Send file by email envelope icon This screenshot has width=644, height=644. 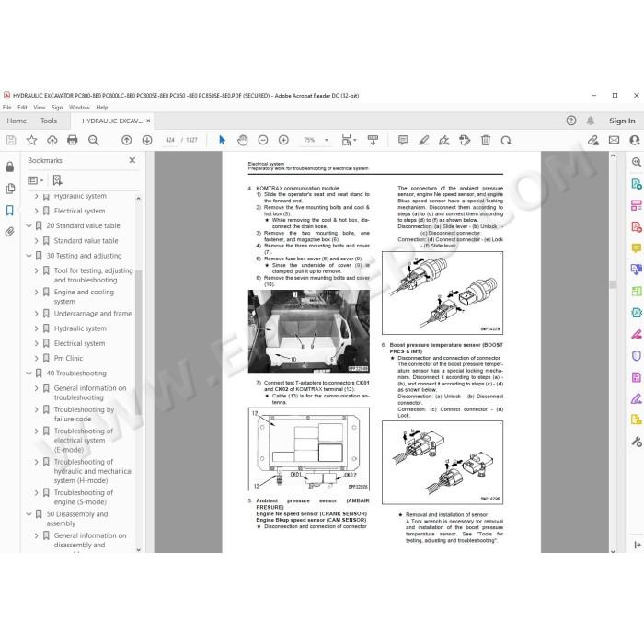[x=614, y=140]
